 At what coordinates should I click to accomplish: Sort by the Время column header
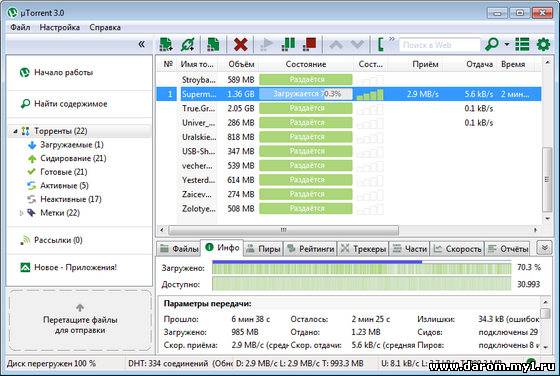tap(513, 64)
